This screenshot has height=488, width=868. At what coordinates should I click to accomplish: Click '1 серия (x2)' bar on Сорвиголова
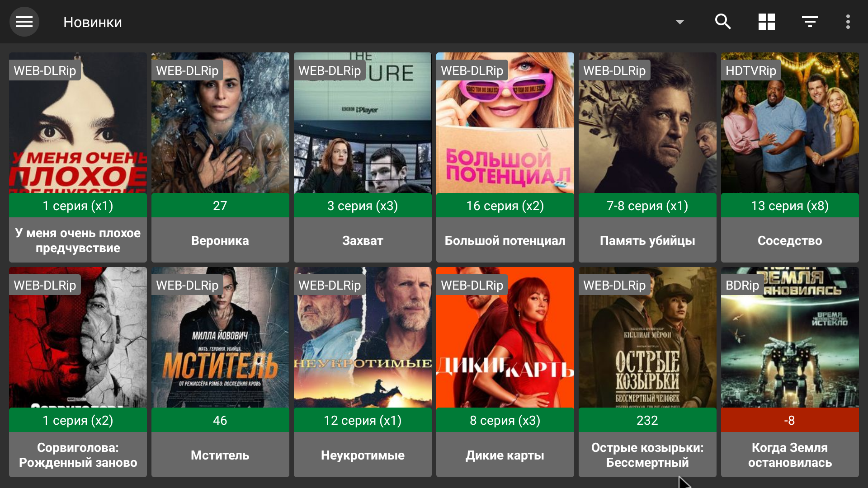(78, 420)
